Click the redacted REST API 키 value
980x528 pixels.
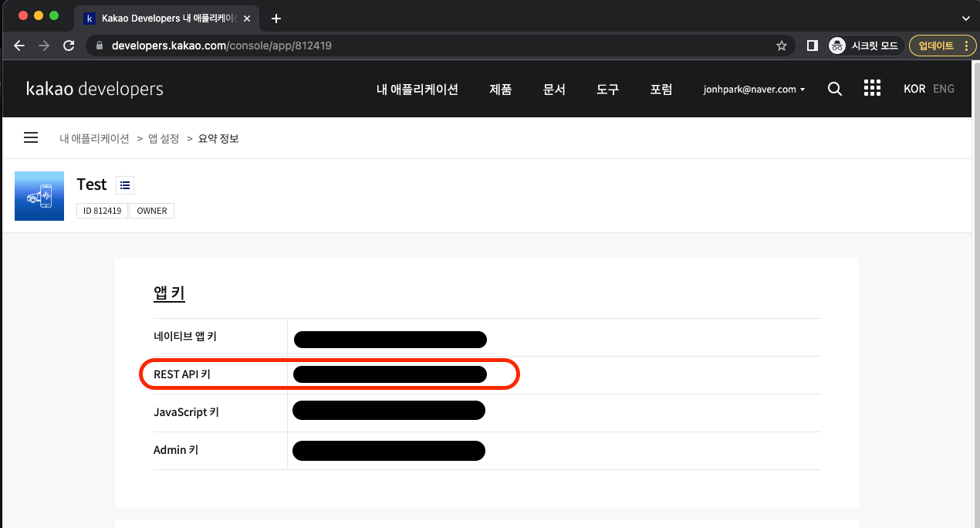tap(390, 374)
